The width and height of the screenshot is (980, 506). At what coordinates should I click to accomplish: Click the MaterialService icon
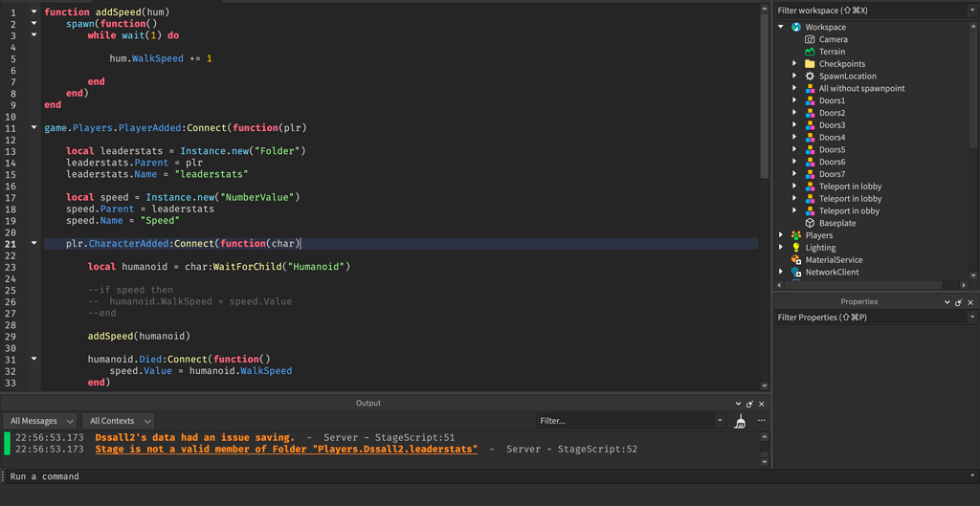796,260
